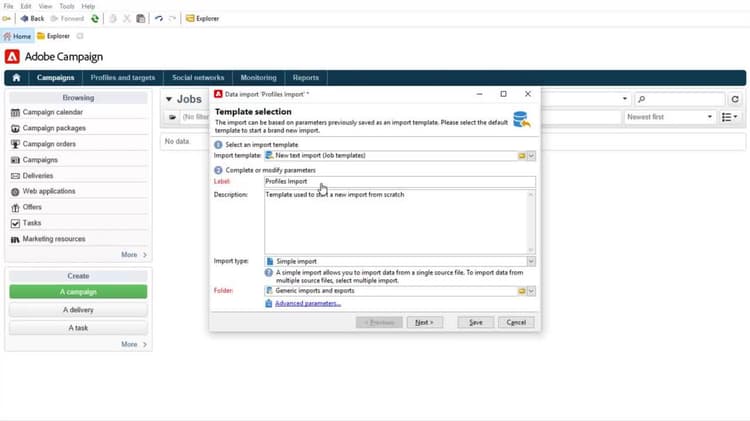
Task: Click the Adobe Campaign logo icon
Action: [12, 56]
